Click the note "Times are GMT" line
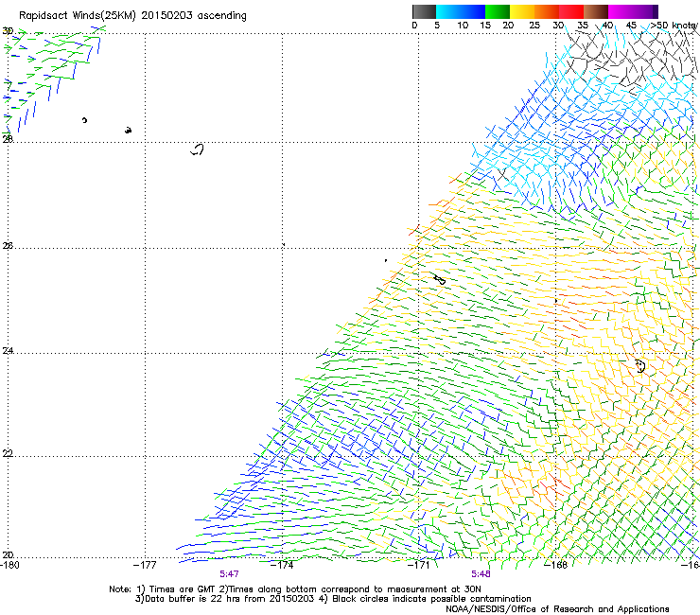The image size is (700, 615). click(294, 589)
